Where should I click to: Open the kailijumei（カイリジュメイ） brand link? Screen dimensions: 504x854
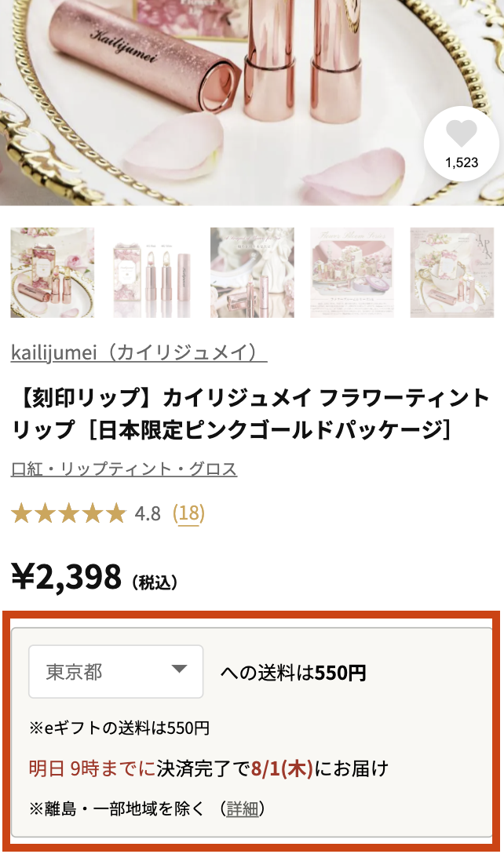[139, 352]
